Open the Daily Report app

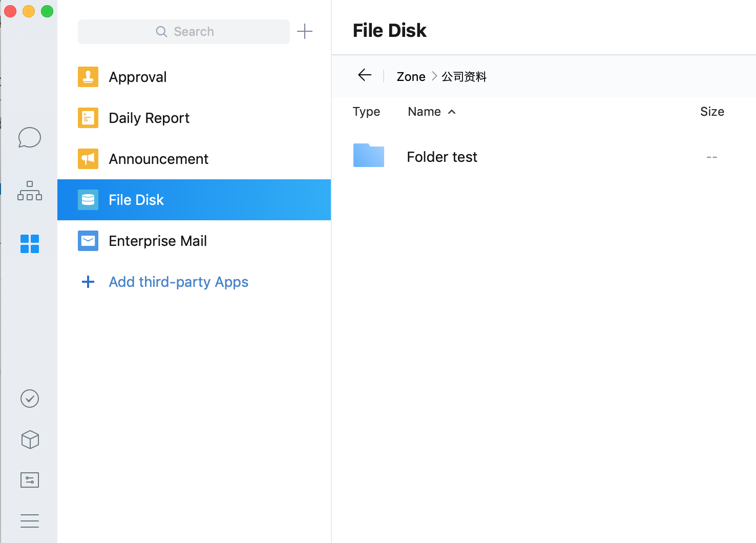[149, 118]
